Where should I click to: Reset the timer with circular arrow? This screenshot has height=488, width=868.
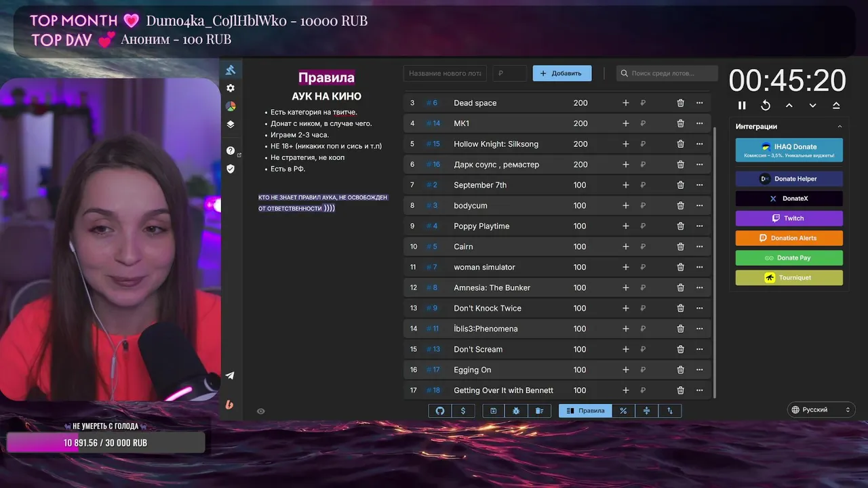tap(766, 105)
